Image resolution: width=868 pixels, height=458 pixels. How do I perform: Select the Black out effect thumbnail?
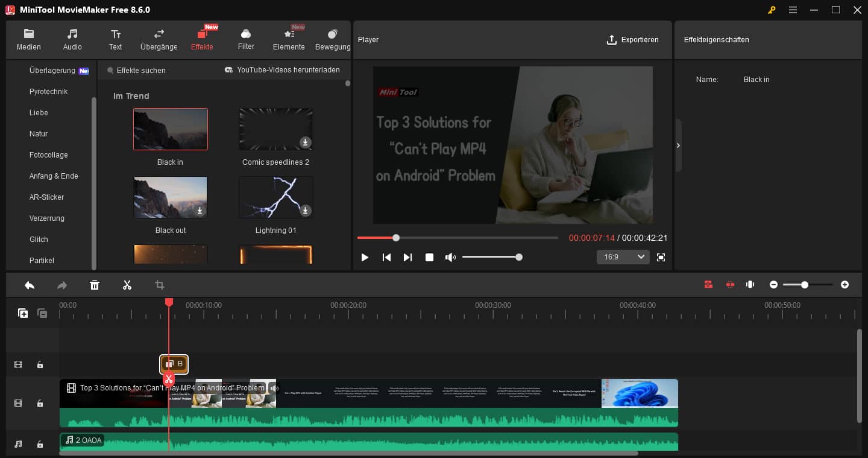(171, 197)
